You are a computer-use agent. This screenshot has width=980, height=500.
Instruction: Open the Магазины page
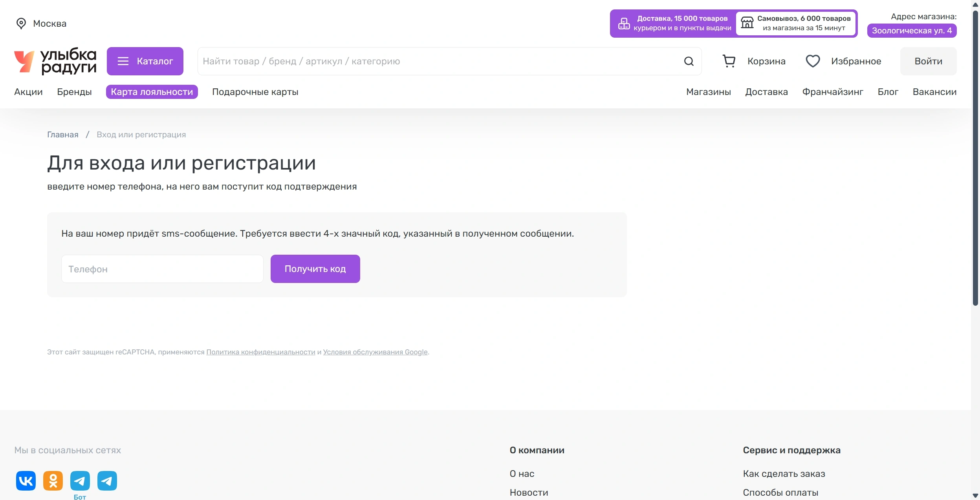click(709, 92)
